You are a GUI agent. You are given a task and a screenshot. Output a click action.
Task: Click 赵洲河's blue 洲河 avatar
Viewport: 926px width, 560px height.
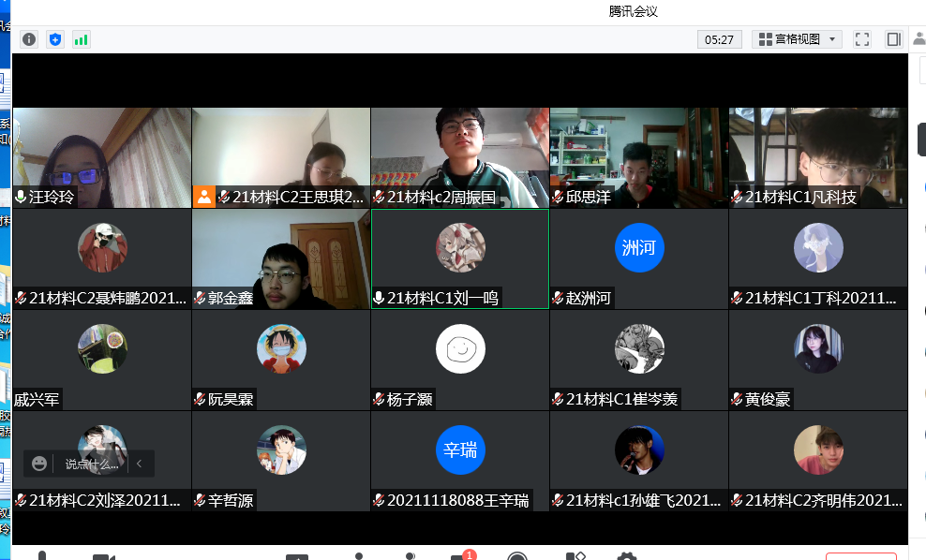[638, 248]
